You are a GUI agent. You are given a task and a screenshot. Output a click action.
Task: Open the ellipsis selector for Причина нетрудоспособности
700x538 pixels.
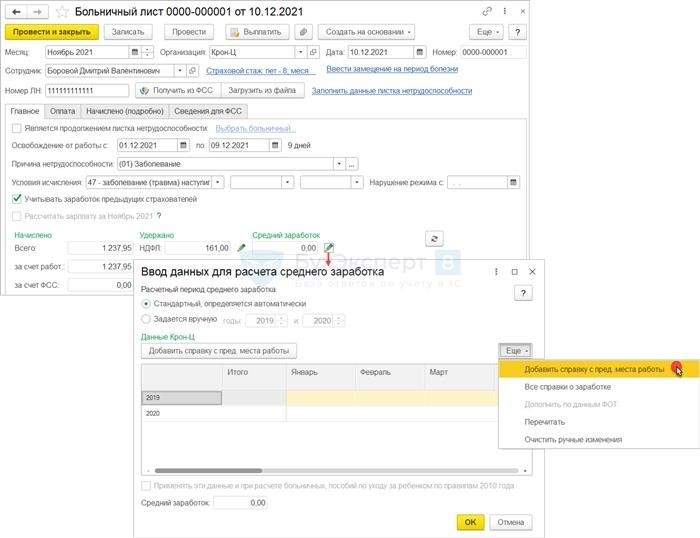point(352,164)
